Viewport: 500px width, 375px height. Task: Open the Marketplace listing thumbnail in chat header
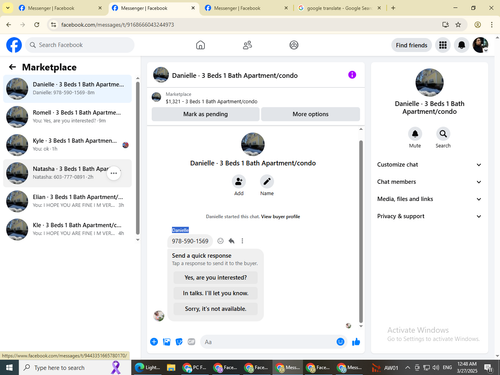156,97
